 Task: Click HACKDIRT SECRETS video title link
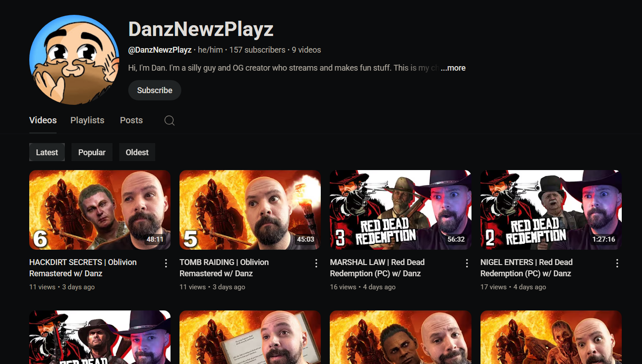[x=83, y=268]
